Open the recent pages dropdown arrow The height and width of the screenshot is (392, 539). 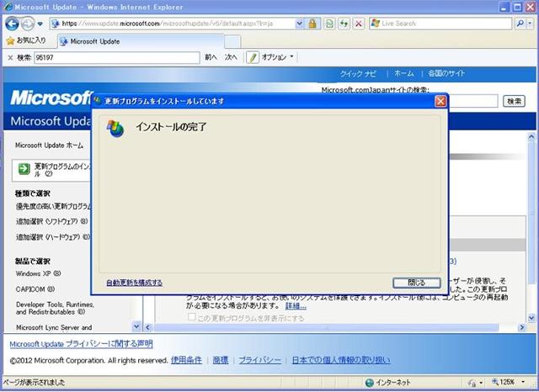coord(40,24)
